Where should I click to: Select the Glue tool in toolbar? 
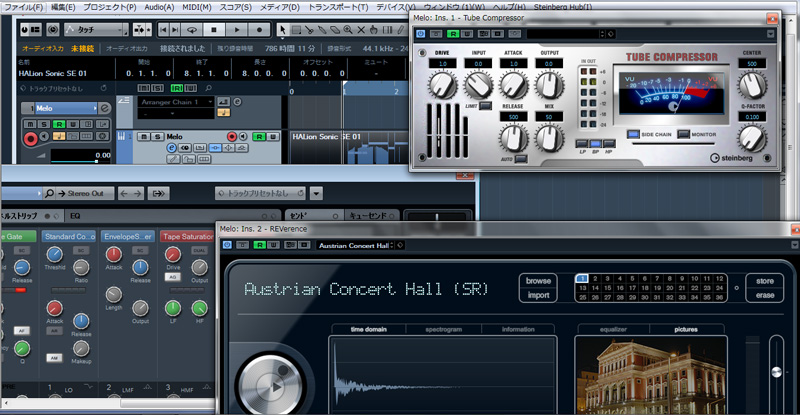tap(322, 30)
